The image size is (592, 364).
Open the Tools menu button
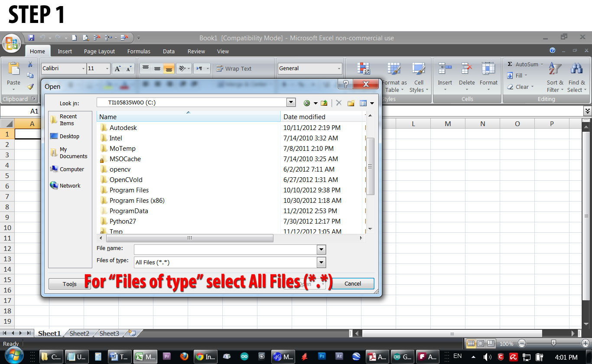pos(69,284)
